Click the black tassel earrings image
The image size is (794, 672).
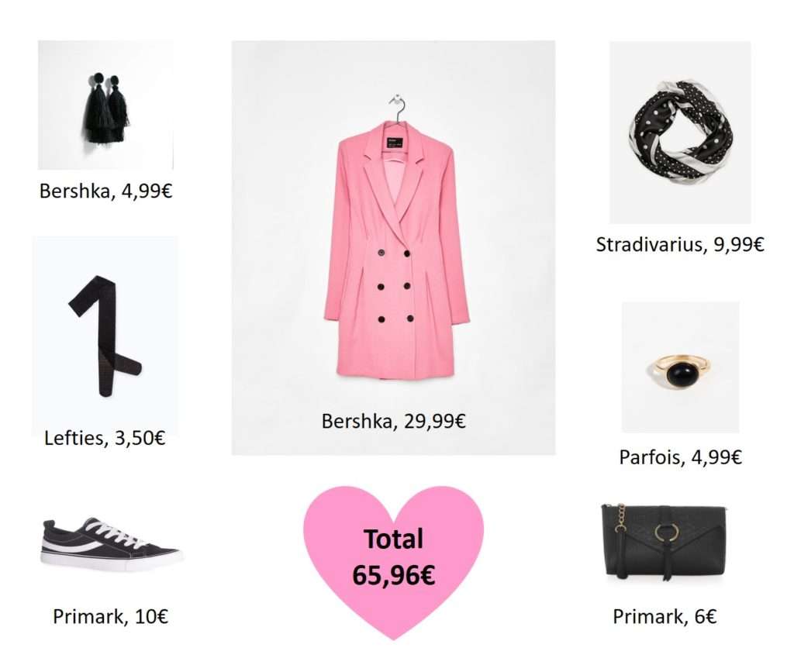point(105,105)
